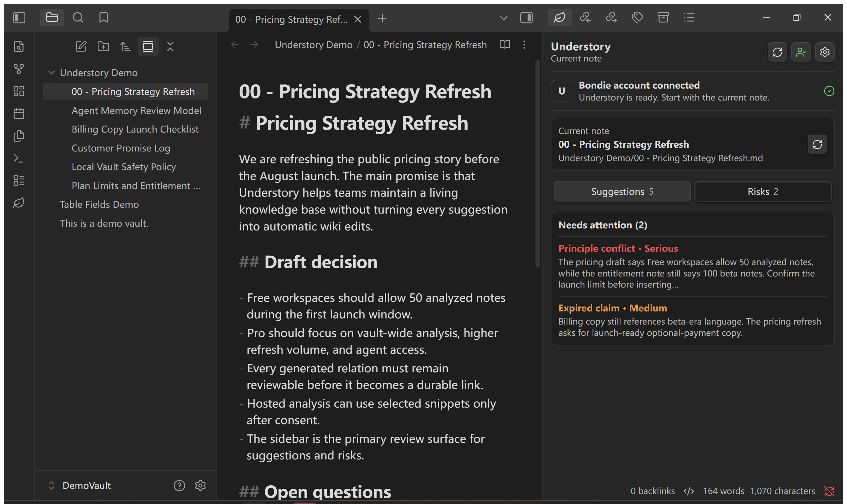Switch to Suggestions 5 tab
Screen dimensions: 847x504
622,191
